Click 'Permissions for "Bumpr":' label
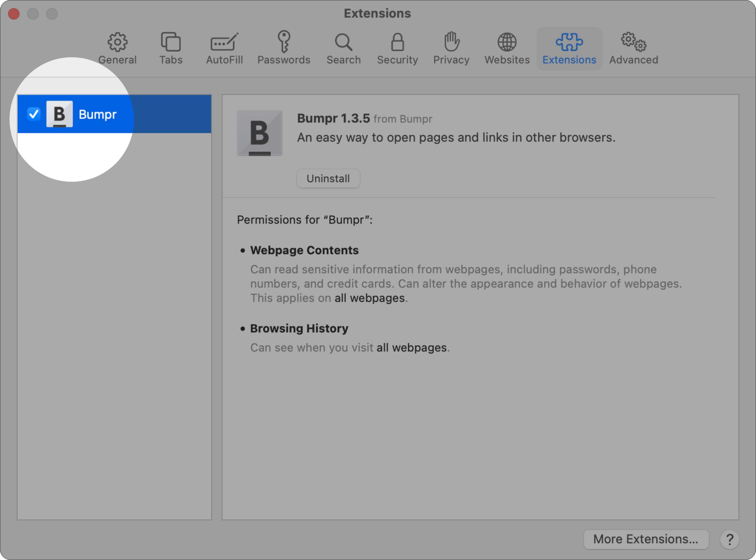Viewport: 756px width, 560px height. pyautogui.click(x=305, y=220)
